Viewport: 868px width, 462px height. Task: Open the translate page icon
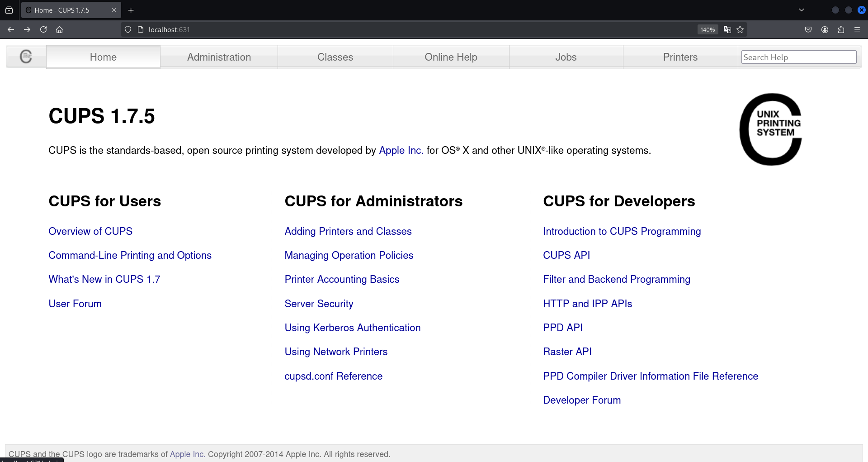pyautogui.click(x=727, y=29)
